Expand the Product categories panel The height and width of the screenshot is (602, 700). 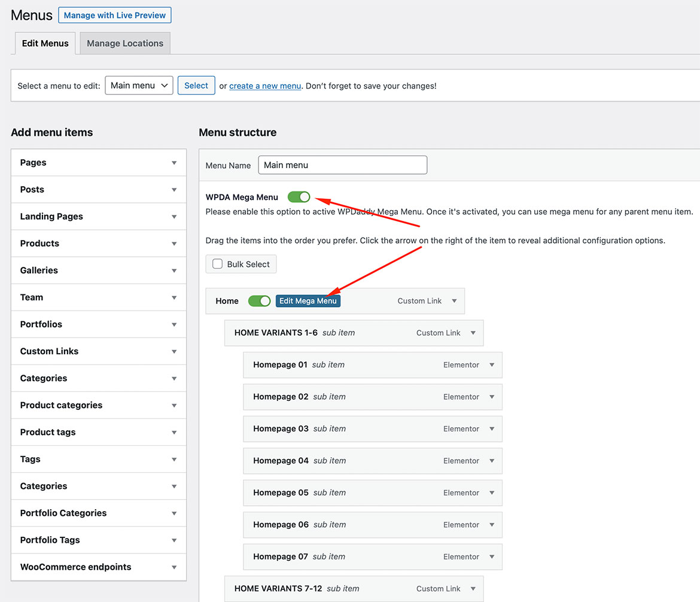(99, 405)
